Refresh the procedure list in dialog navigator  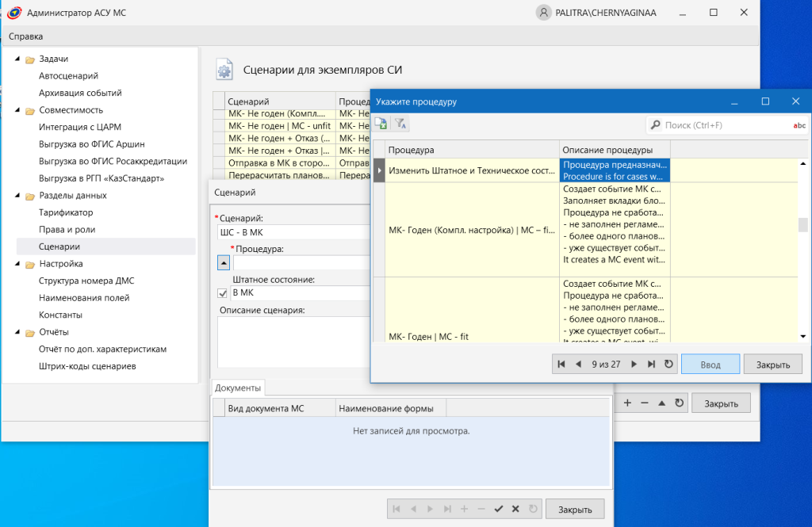pos(668,364)
